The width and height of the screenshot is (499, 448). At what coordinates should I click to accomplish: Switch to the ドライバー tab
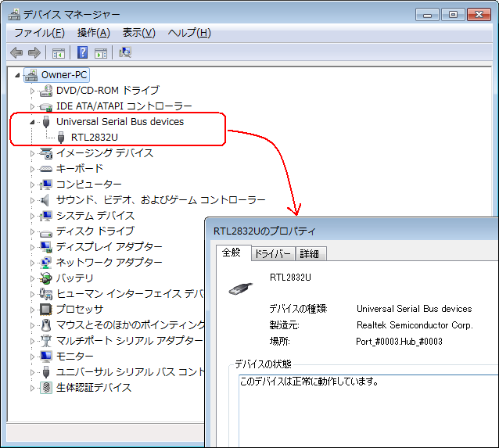[x=273, y=254]
